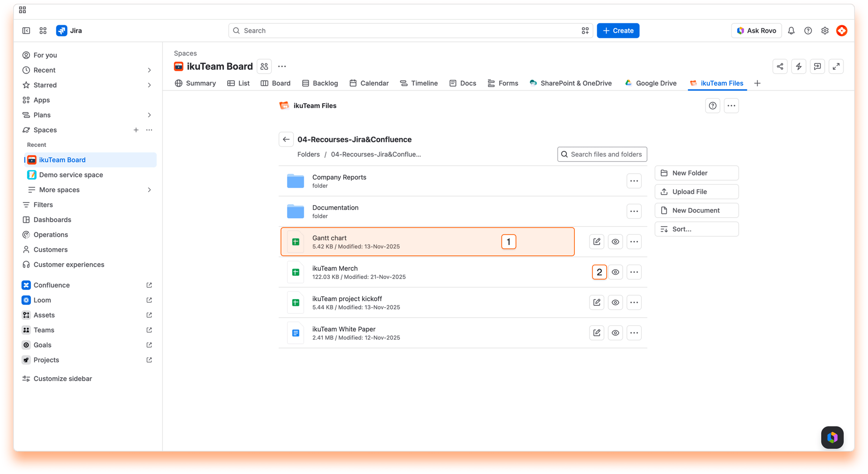This screenshot has height=474, width=868.
Task: Open user profile avatar
Action: pos(842,30)
